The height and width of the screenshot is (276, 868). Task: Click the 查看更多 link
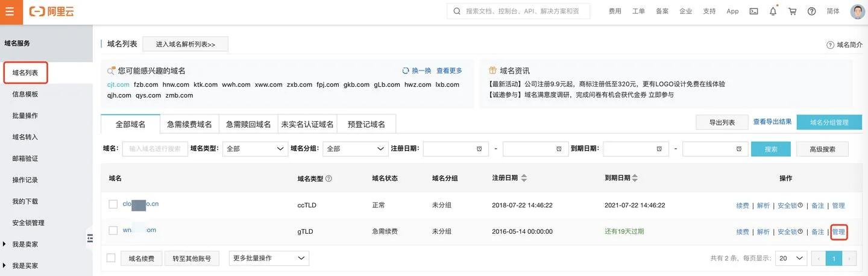coord(450,71)
